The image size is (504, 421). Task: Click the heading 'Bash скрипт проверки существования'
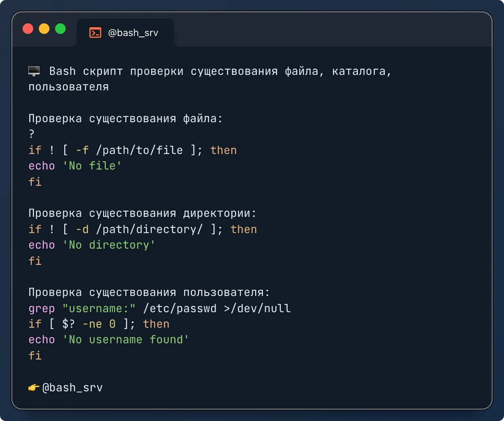pos(163,71)
